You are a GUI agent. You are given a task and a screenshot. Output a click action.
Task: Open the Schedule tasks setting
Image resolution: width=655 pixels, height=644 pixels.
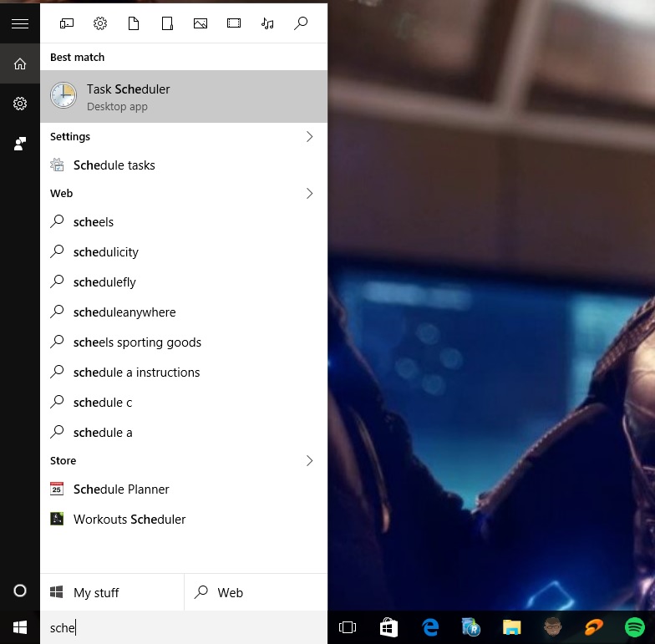tap(184, 165)
